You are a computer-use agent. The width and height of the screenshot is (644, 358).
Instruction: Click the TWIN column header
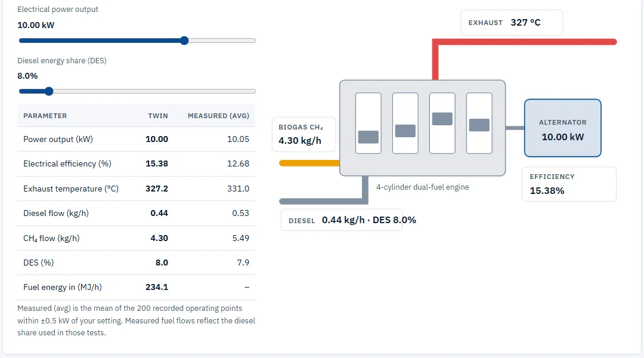[158, 116]
